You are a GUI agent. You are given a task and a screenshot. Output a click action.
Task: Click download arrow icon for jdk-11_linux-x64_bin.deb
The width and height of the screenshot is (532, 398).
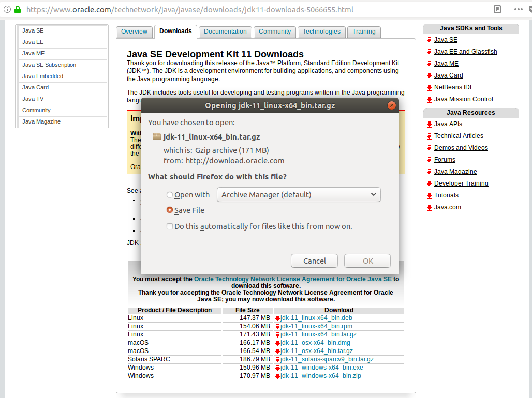click(277, 318)
